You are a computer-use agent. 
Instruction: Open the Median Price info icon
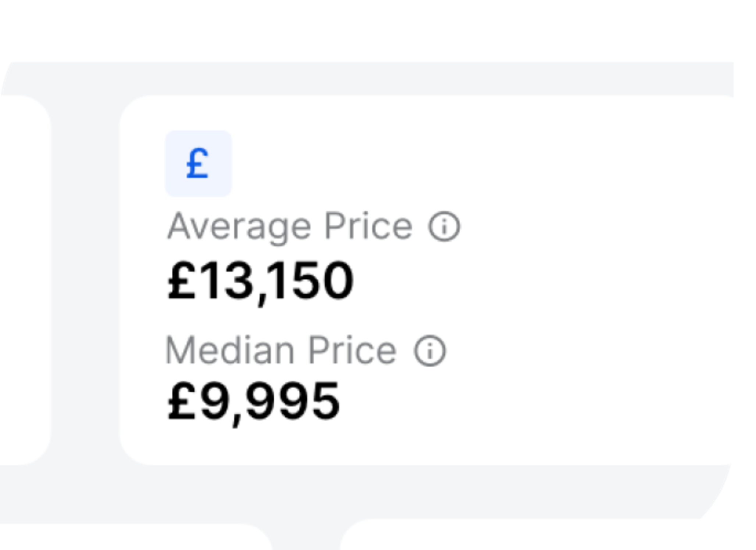[x=430, y=351]
